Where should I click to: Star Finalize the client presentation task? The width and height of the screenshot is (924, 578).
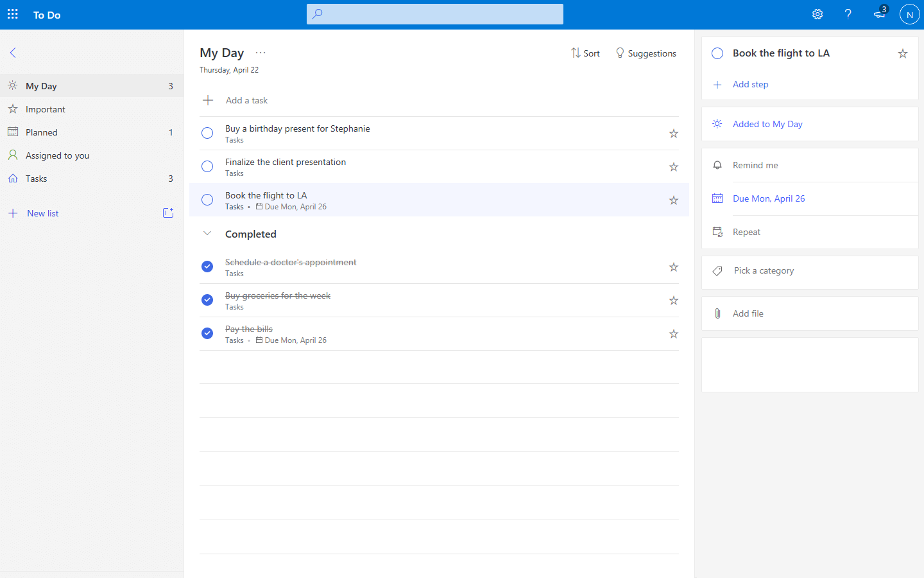click(674, 167)
